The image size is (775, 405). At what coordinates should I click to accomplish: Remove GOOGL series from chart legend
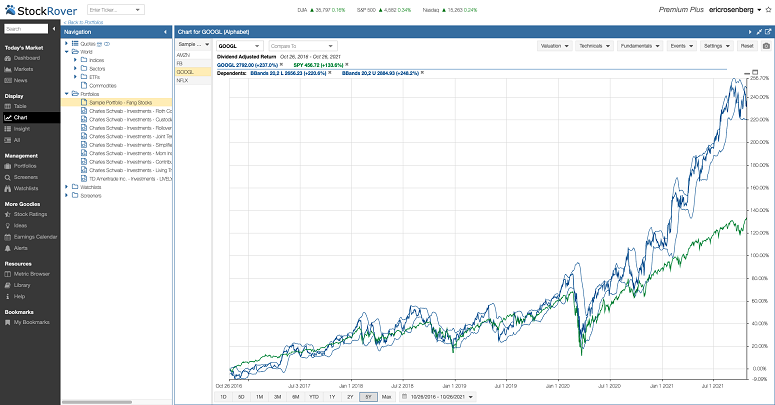(x=281, y=65)
